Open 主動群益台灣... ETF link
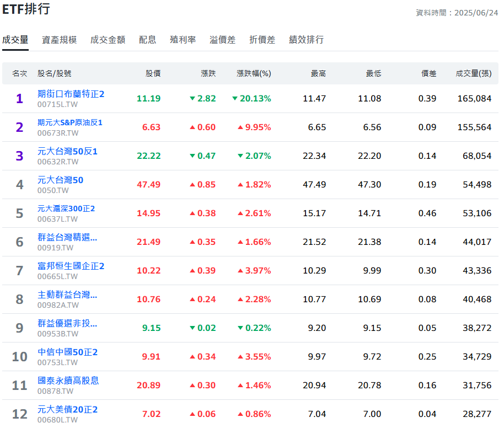 click(67, 295)
